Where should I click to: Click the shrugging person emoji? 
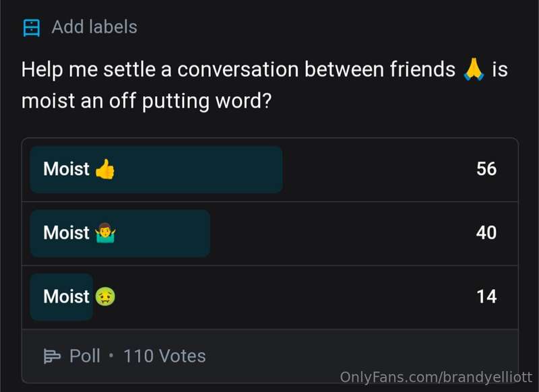coord(106,233)
